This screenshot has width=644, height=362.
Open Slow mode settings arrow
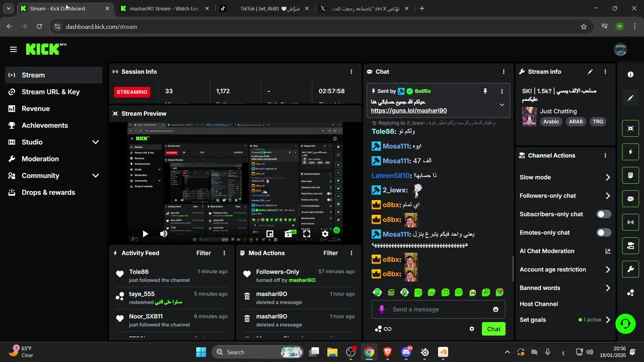608,177
